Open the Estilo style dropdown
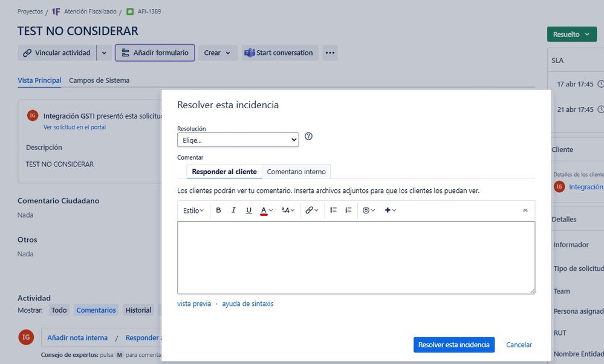 (x=193, y=210)
